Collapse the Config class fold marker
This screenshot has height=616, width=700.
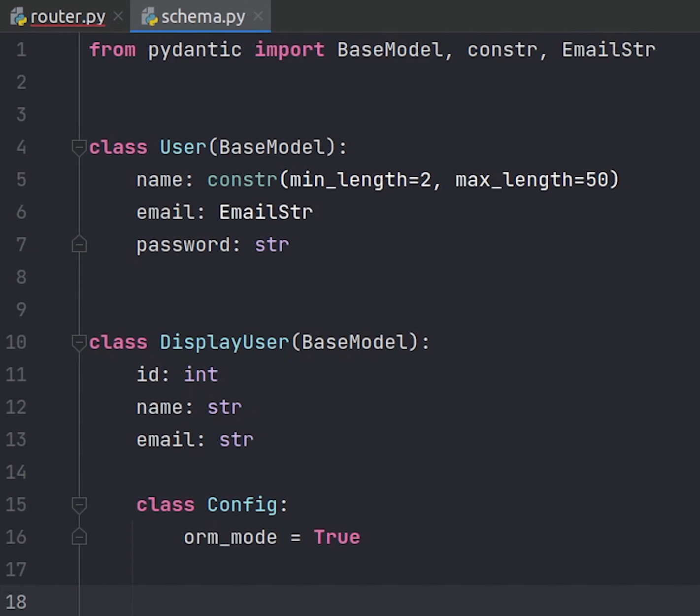79,505
